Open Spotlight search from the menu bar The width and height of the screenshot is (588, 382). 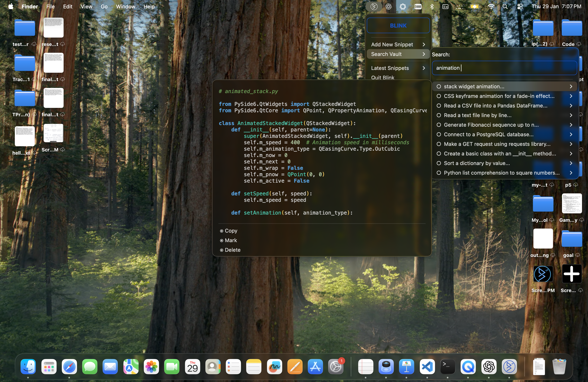tap(505, 6)
